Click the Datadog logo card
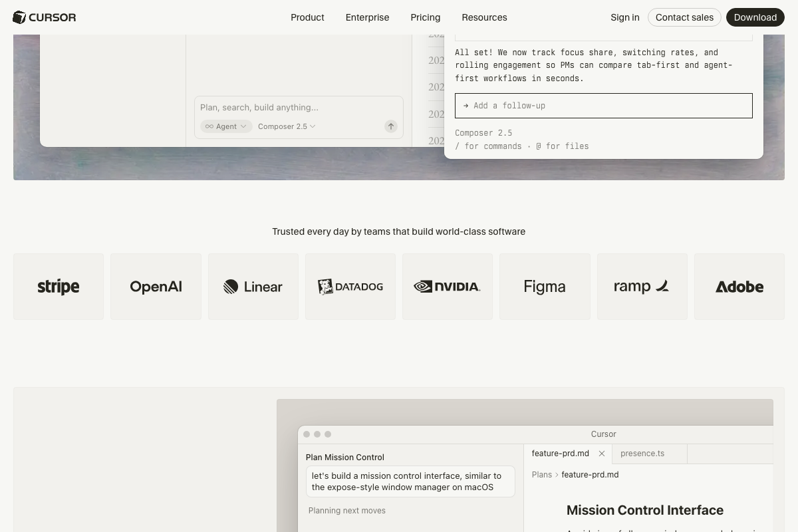 350,287
